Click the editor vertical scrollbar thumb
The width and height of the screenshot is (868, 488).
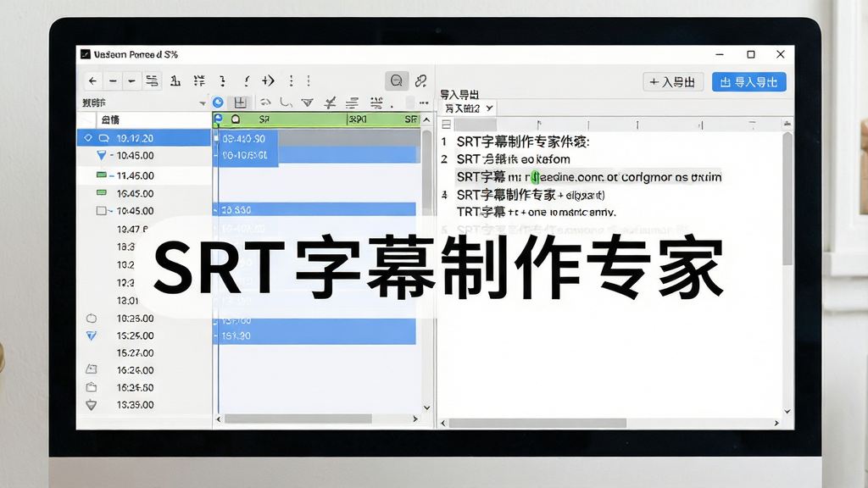tap(787, 199)
